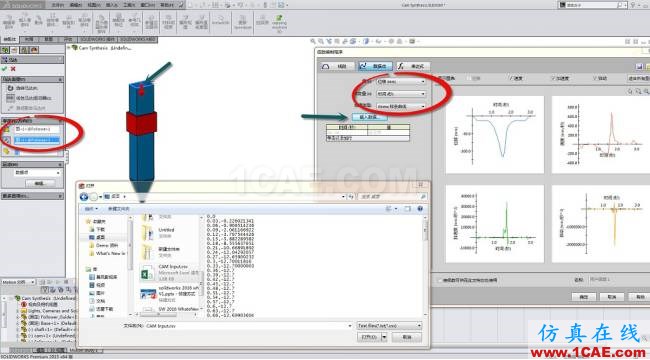Open the value (displacement mm) dropdown
Screen dimensions: 650x360
(x=401, y=82)
